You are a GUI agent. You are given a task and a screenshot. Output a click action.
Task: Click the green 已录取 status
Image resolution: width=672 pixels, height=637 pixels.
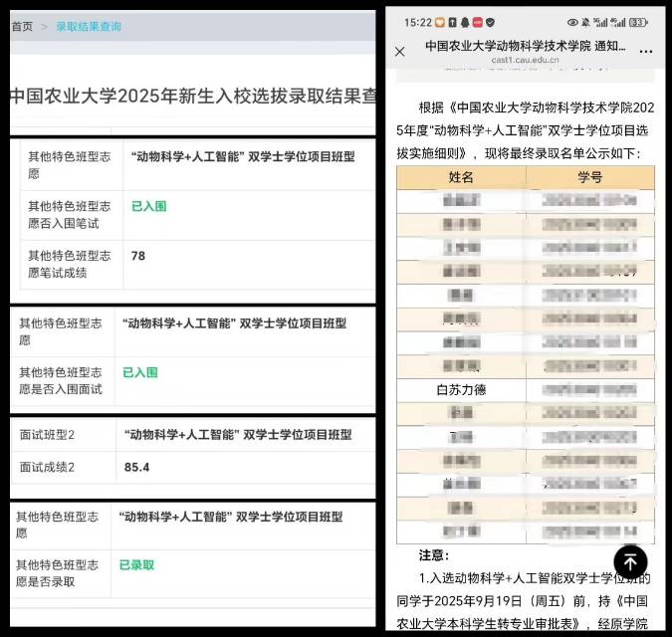pyautogui.click(x=136, y=565)
